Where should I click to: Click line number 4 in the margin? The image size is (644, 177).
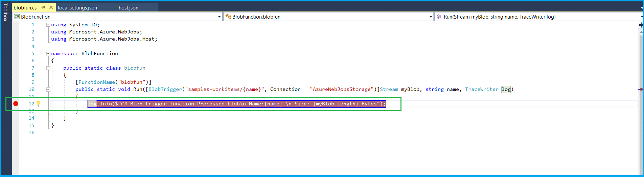tap(33, 46)
